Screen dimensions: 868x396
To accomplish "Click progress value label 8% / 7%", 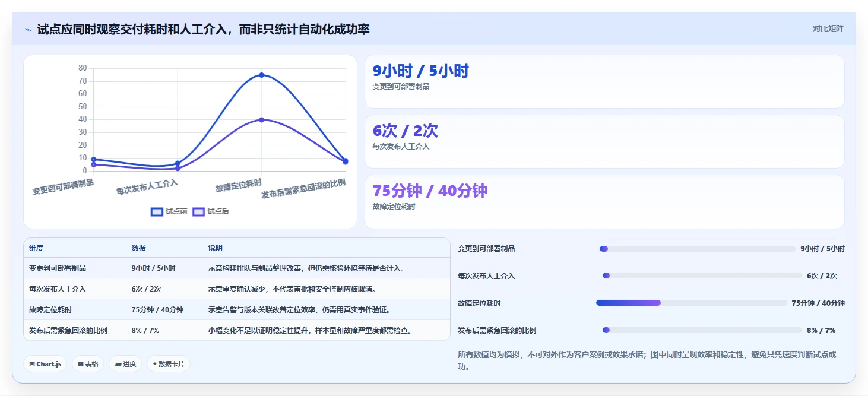I will [x=821, y=331].
